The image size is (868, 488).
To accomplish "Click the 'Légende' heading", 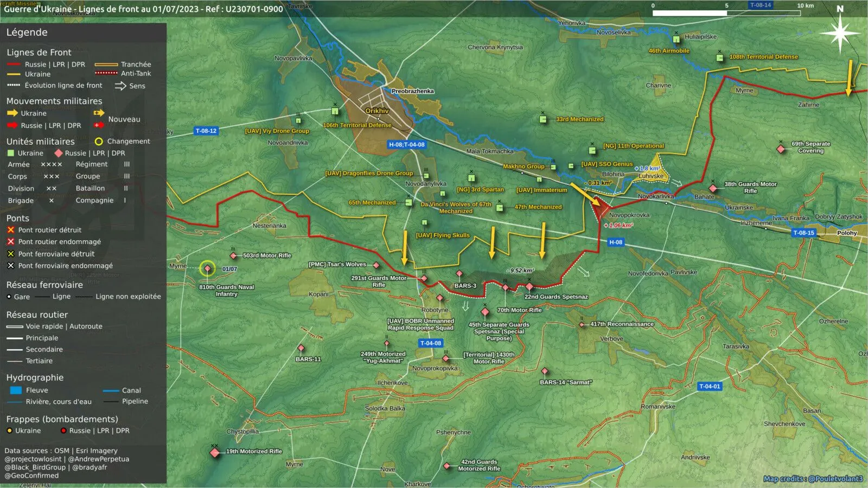I will point(27,33).
